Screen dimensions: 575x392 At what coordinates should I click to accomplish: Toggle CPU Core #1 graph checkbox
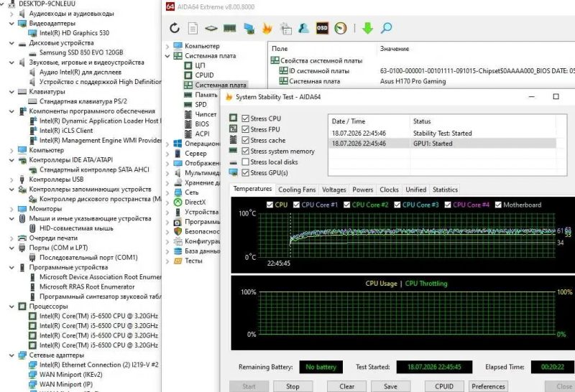click(x=296, y=205)
